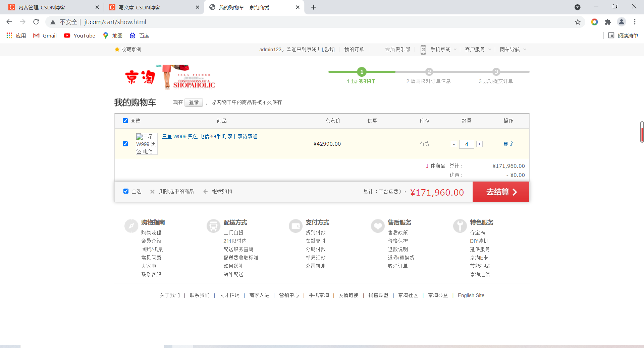Click the tab search dropdown icon

tap(577, 7)
